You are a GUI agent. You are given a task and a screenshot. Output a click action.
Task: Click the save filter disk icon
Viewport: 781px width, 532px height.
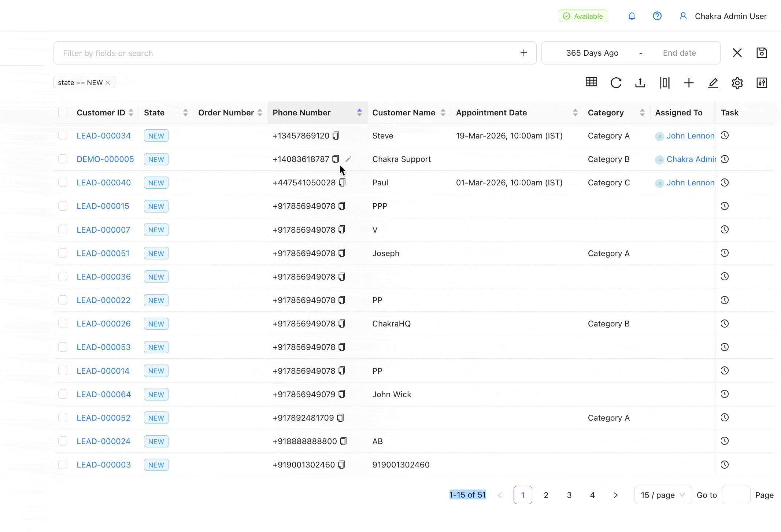coord(762,53)
